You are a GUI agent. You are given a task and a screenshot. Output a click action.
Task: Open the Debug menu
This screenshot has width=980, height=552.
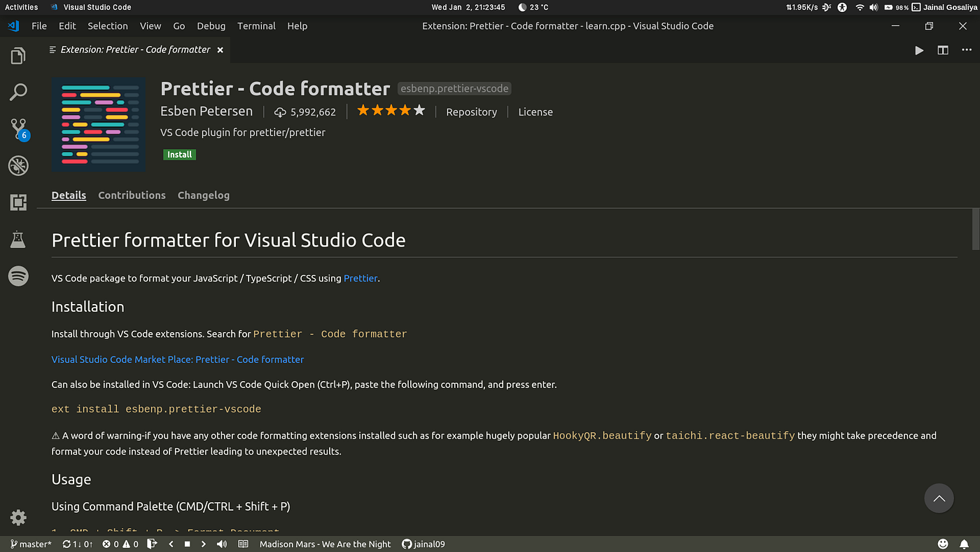(211, 26)
